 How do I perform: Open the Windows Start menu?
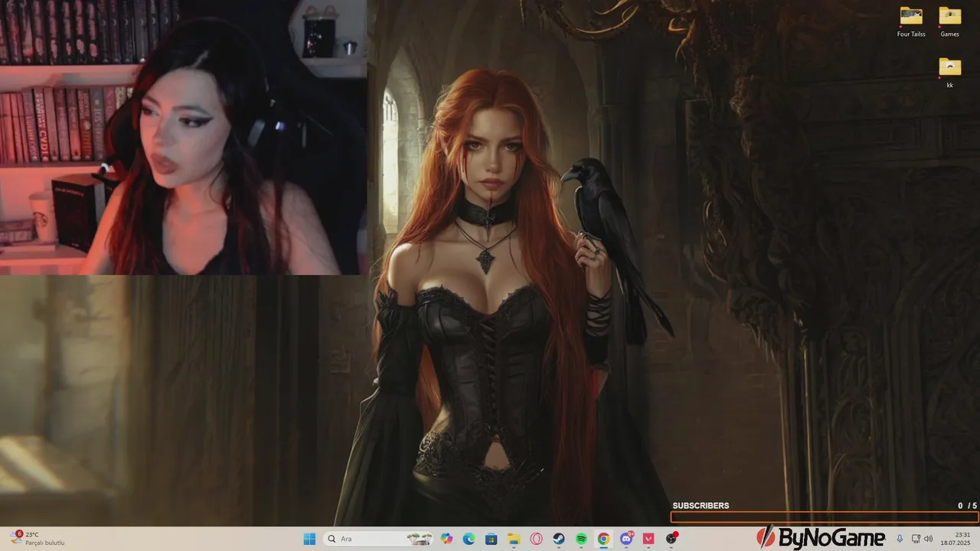pos(309,539)
